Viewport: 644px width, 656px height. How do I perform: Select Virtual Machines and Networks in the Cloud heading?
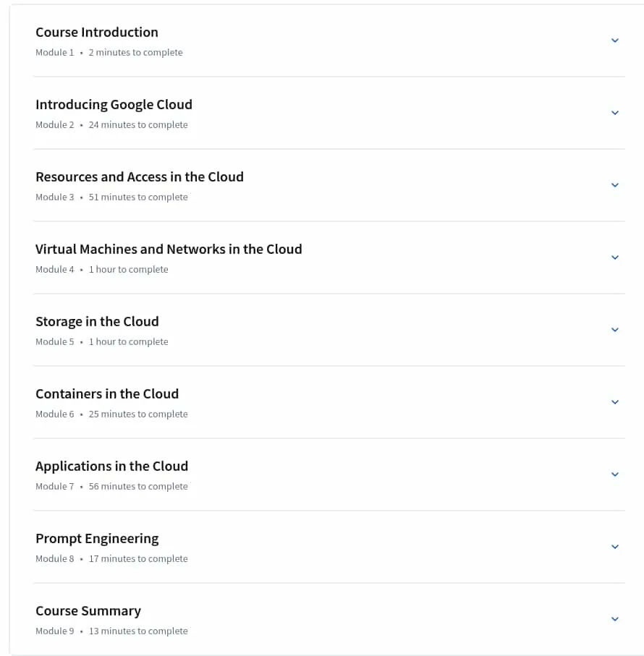169,250
